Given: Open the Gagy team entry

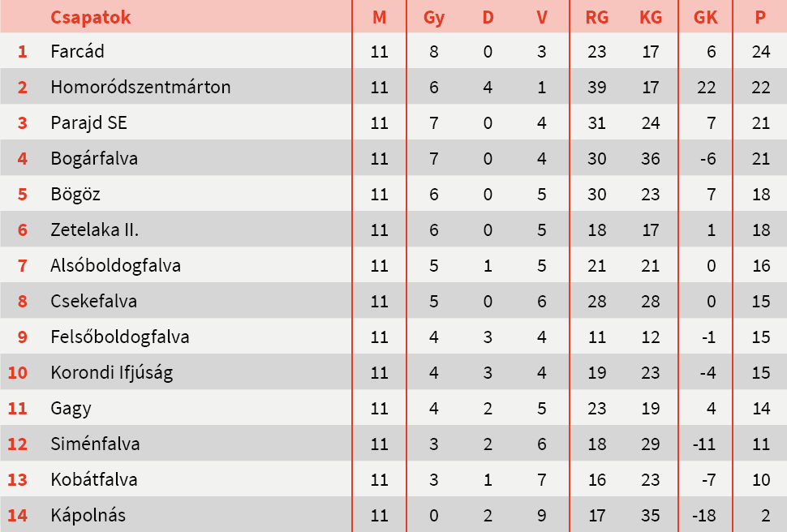Looking at the screenshot, I should [x=71, y=408].
